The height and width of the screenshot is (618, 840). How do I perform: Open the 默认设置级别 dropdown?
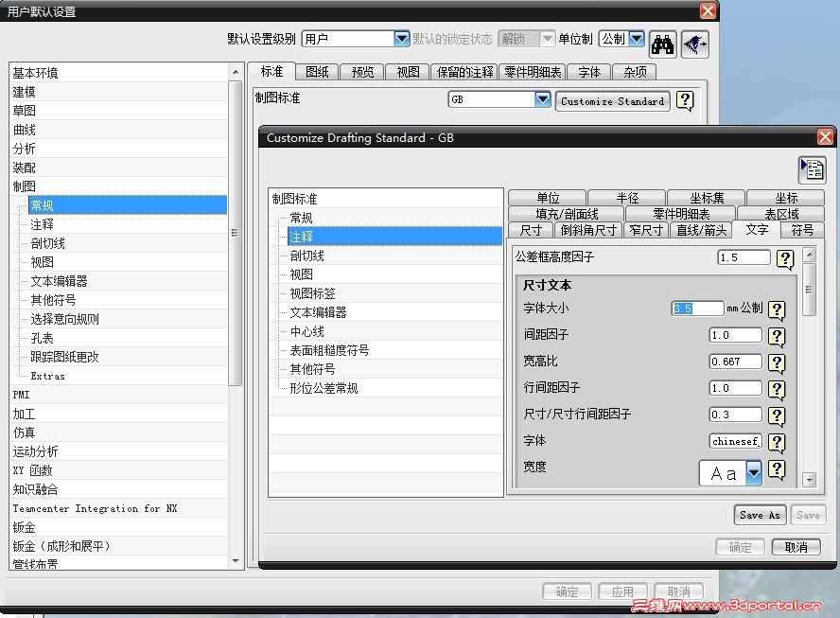click(401, 39)
